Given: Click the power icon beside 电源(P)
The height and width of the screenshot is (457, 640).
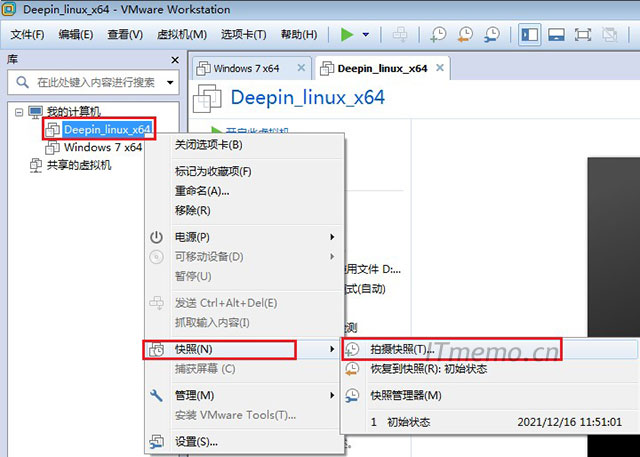Looking at the screenshot, I should [156, 237].
